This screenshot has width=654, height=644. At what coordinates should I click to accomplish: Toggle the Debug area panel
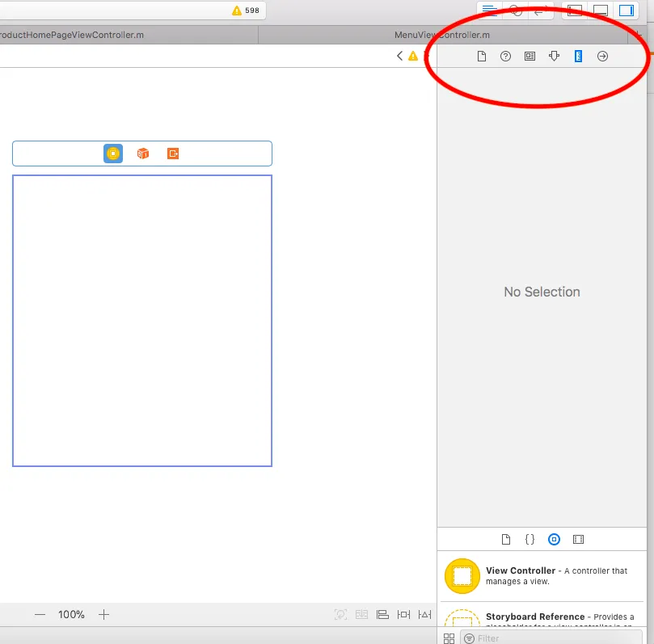click(601, 11)
